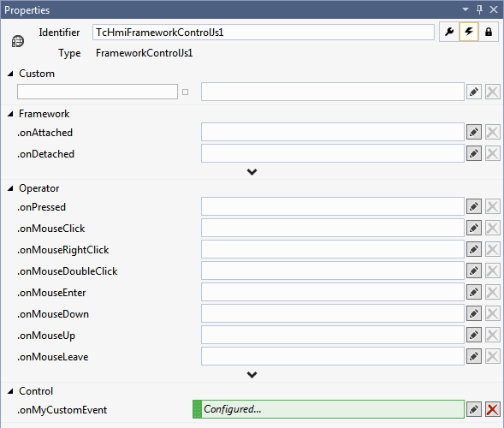Clear the .onDetached event
Viewport: 504px width, 428px height.
(492, 153)
